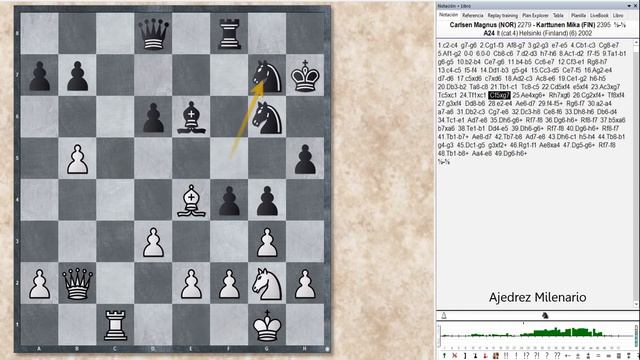
Task: Click the ∓ black is better symbol
Action: coord(588,356)
